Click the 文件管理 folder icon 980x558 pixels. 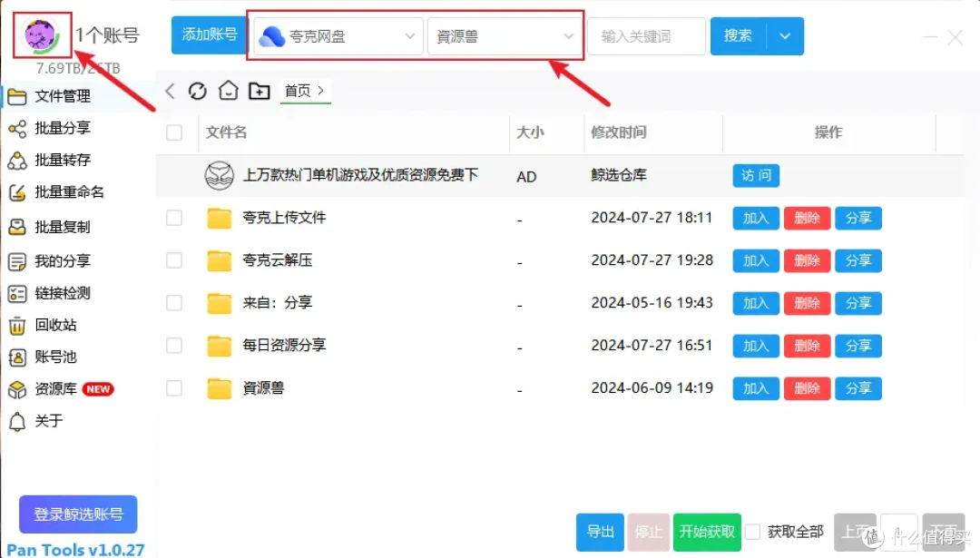[17, 96]
